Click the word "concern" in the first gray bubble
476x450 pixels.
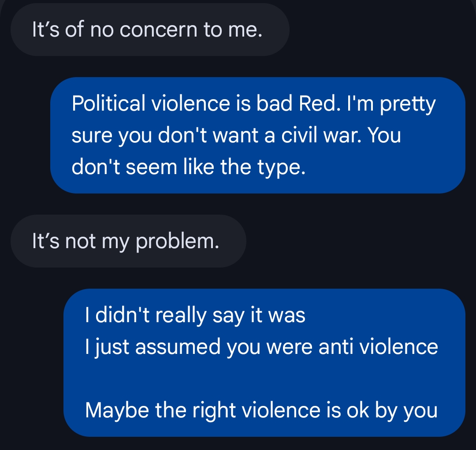(159, 30)
